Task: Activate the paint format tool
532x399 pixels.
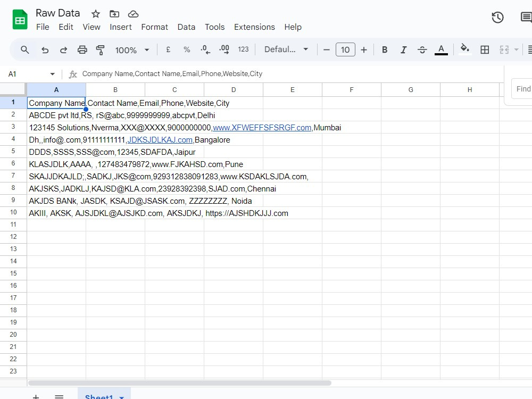Action: 101,50
